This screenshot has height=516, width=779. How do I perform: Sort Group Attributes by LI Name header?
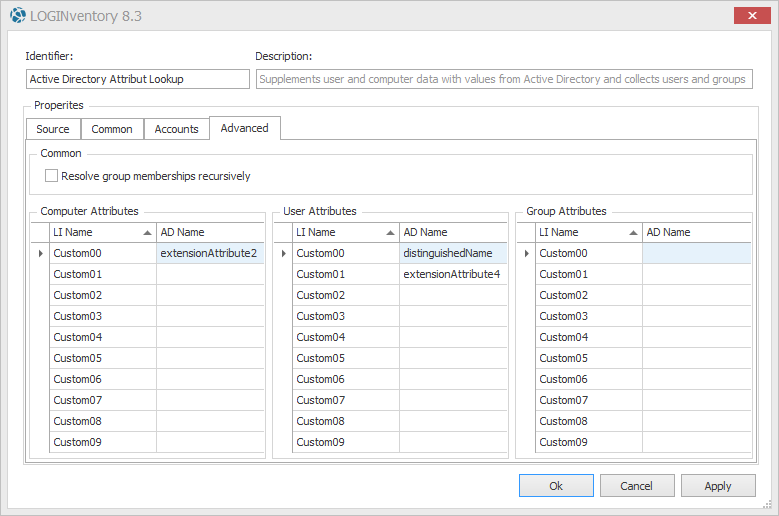pos(588,232)
